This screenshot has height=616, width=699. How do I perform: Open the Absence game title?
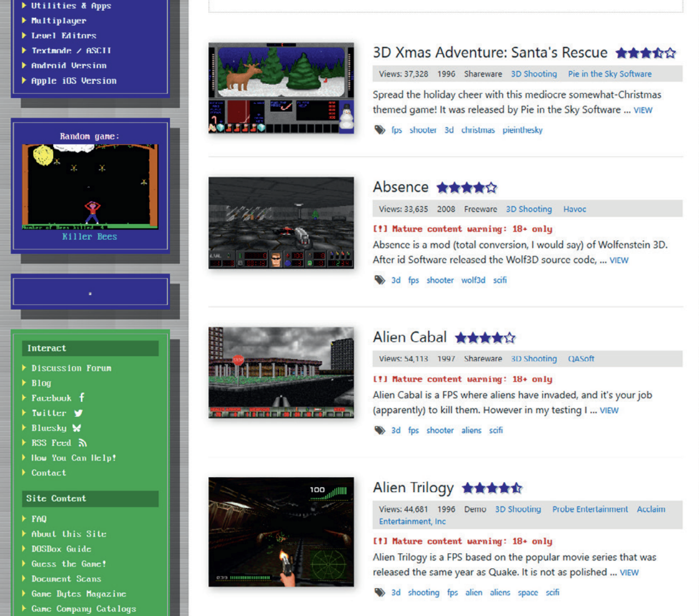[x=401, y=187]
